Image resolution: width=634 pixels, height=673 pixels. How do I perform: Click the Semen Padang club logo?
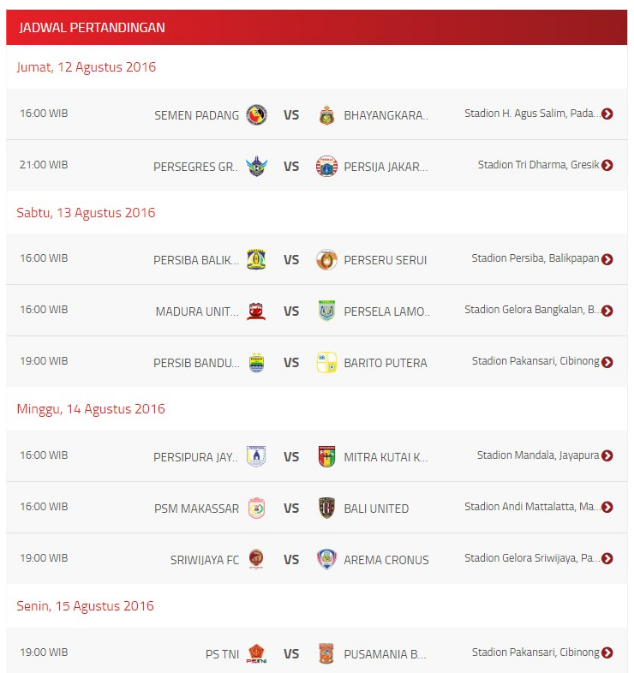pyautogui.click(x=257, y=115)
